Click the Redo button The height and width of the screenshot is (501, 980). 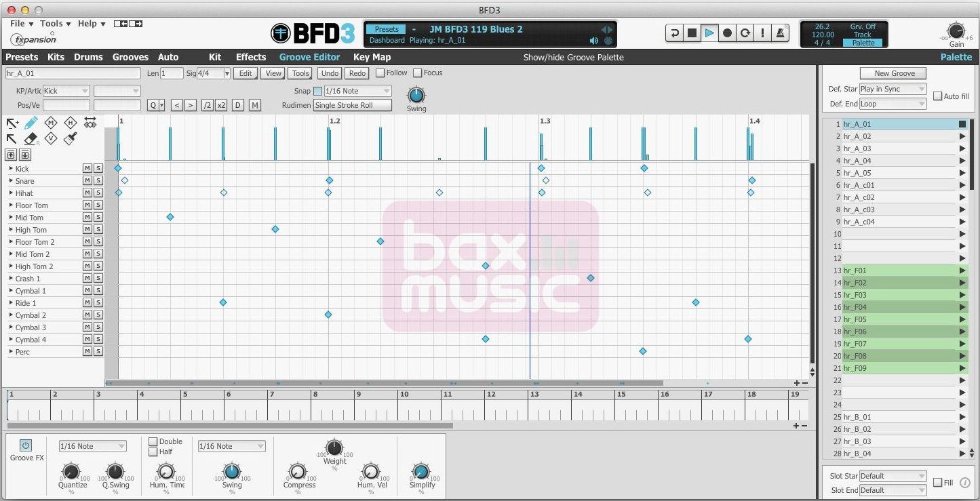click(x=357, y=73)
